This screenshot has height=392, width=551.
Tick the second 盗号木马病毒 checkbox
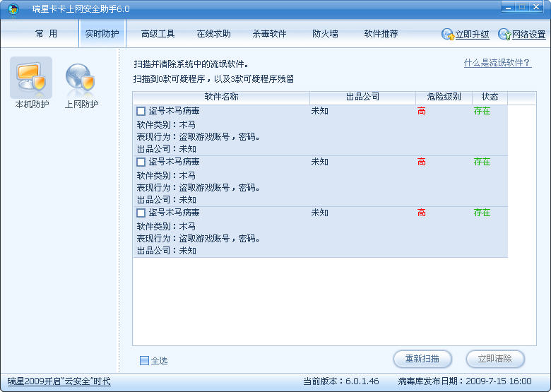[x=141, y=162]
